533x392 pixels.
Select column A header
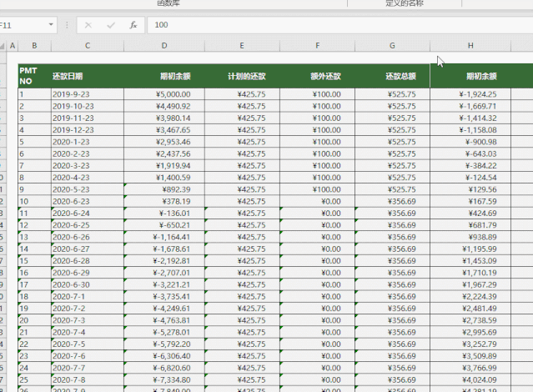13,46
